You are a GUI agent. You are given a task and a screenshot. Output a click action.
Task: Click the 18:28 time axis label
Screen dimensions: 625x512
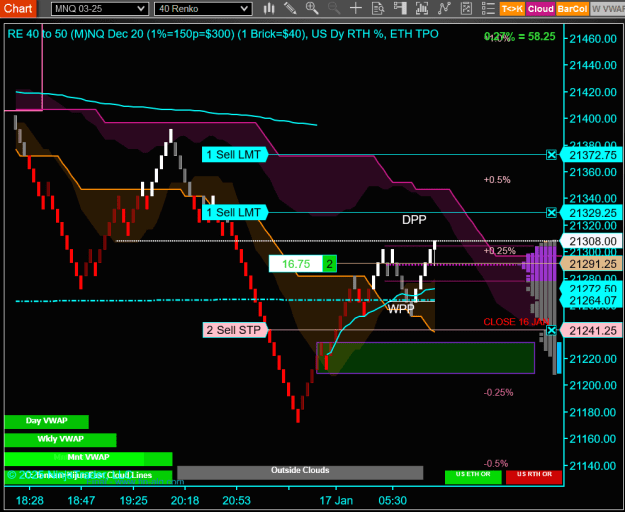(x=30, y=500)
